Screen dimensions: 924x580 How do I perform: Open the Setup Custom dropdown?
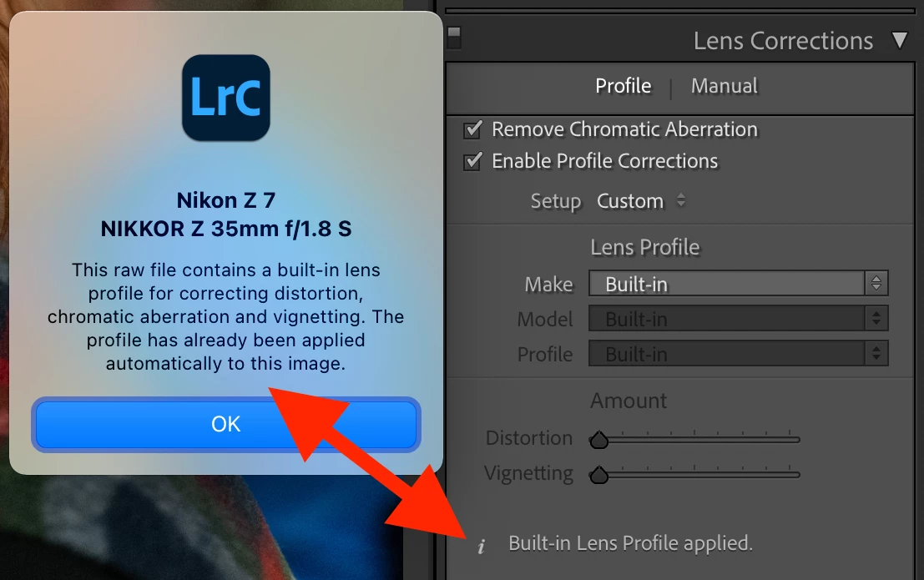click(x=641, y=201)
